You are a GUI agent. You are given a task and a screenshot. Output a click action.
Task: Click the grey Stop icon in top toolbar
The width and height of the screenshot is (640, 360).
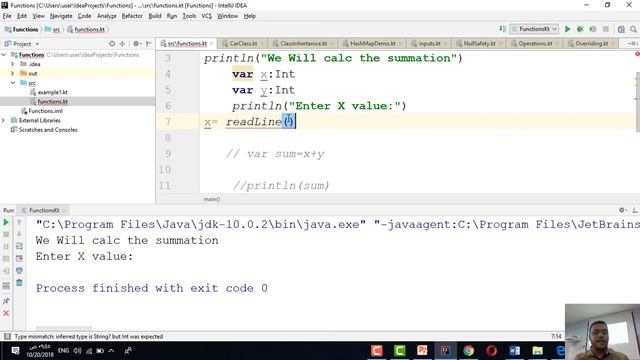click(606, 29)
